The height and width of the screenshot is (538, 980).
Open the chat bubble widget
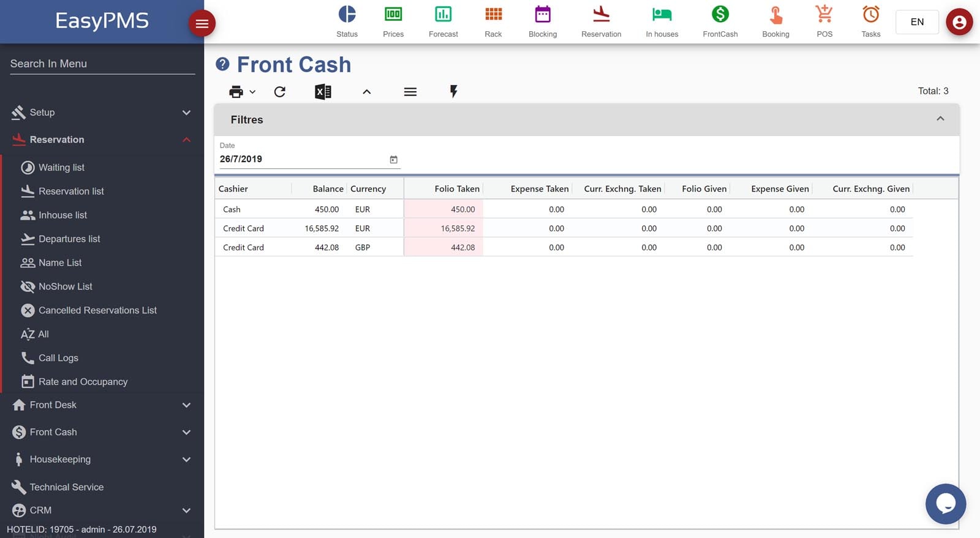coord(946,504)
